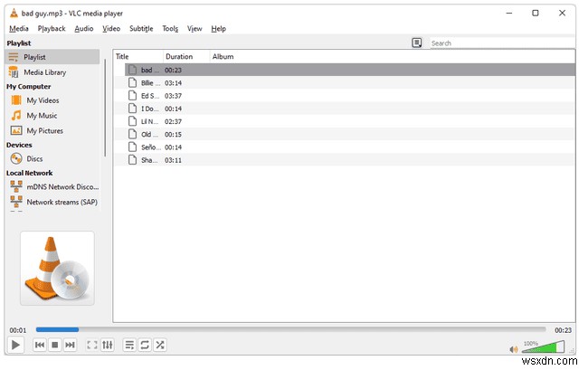Open Media Library in the sidebar

click(x=52, y=72)
